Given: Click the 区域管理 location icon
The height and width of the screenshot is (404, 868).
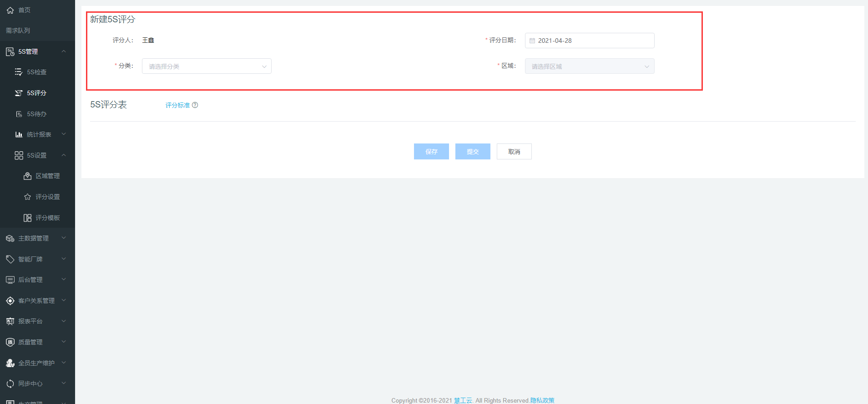Looking at the screenshot, I should [27, 176].
